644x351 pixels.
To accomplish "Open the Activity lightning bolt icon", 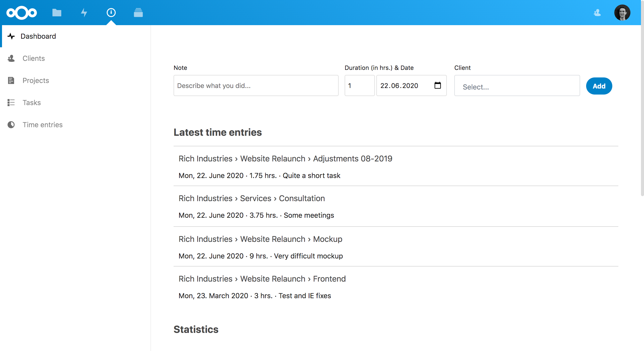I will pos(84,13).
